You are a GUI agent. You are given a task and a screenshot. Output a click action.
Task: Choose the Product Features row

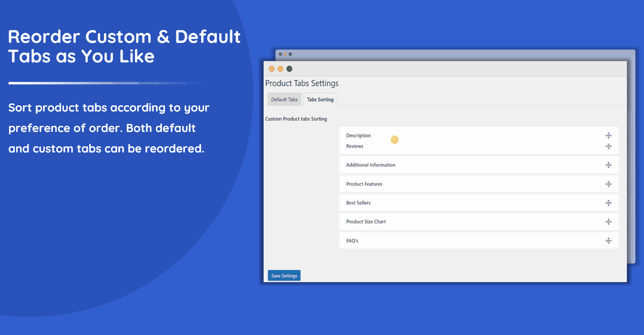(x=364, y=184)
